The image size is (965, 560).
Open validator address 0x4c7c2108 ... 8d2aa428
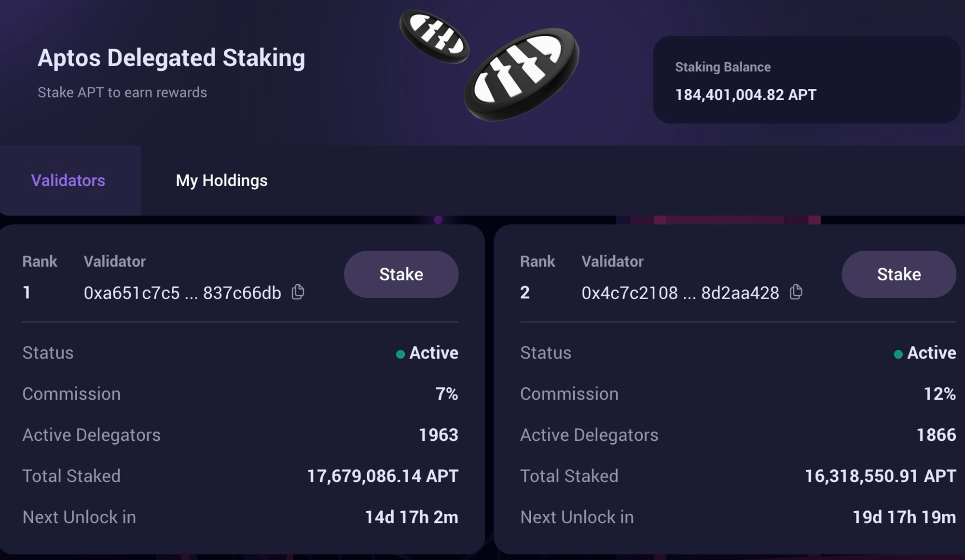tap(680, 293)
